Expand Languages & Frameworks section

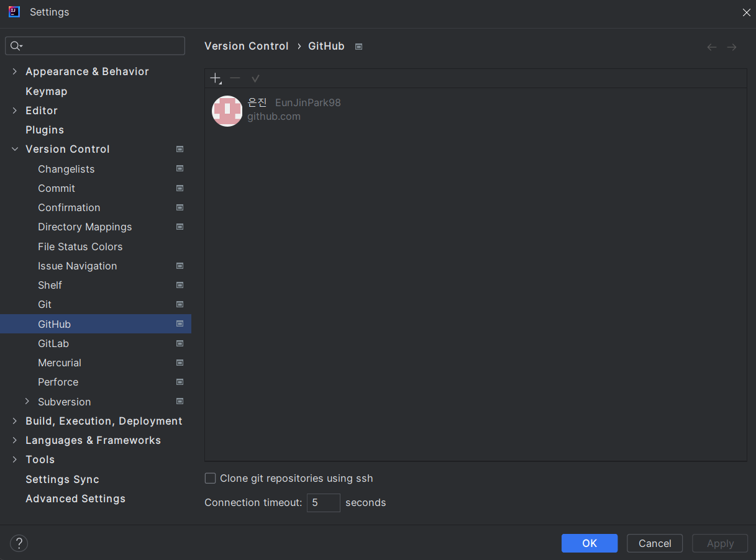click(15, 440)
